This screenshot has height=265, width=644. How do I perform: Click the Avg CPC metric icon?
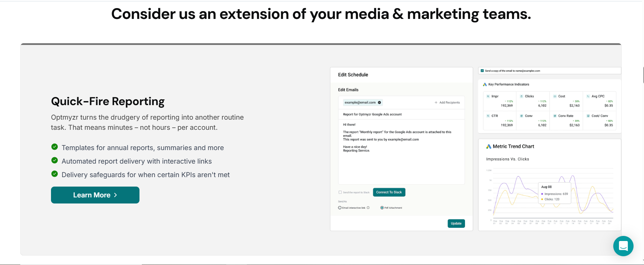(x=588, y=96)
